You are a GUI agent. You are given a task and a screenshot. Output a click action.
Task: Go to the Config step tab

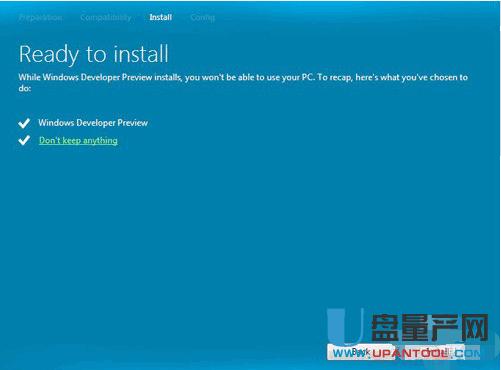[x=202, y=17]
